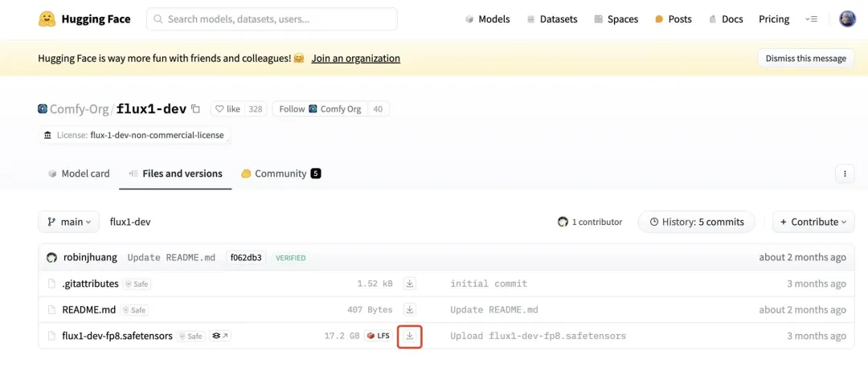Open the Spaces page
868x384 pixels.
[616, 18]
